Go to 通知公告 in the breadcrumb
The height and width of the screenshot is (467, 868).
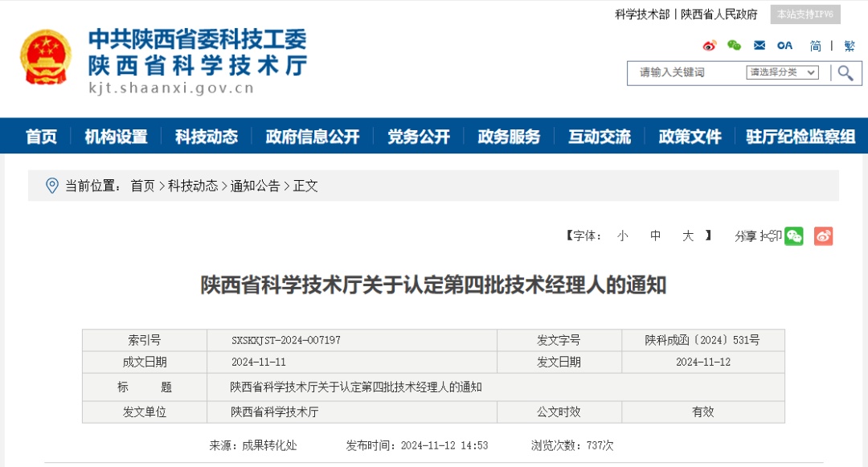[x=256, y=186]
